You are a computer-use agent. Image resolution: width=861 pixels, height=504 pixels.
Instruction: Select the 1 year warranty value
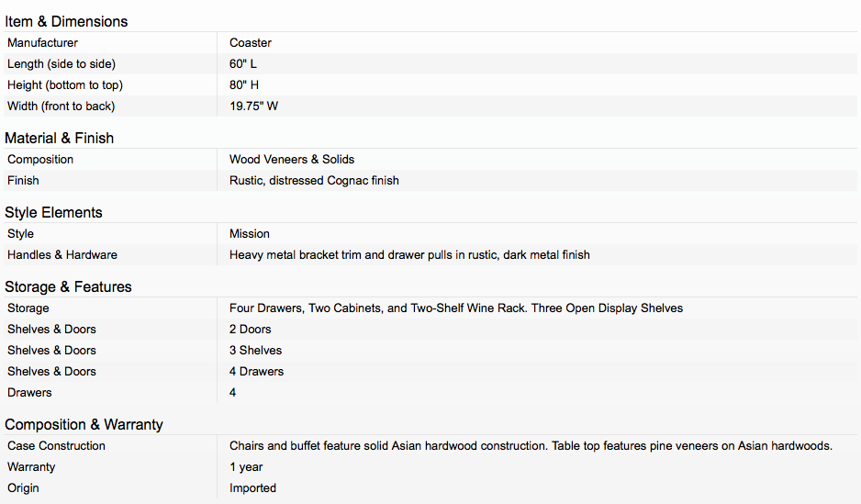tap(246, 467)
